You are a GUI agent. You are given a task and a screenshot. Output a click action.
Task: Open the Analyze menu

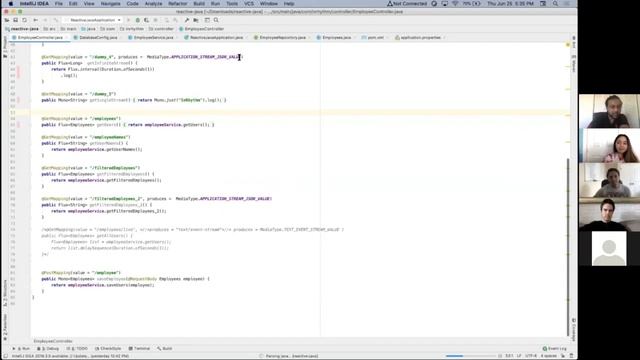(153, 4)
